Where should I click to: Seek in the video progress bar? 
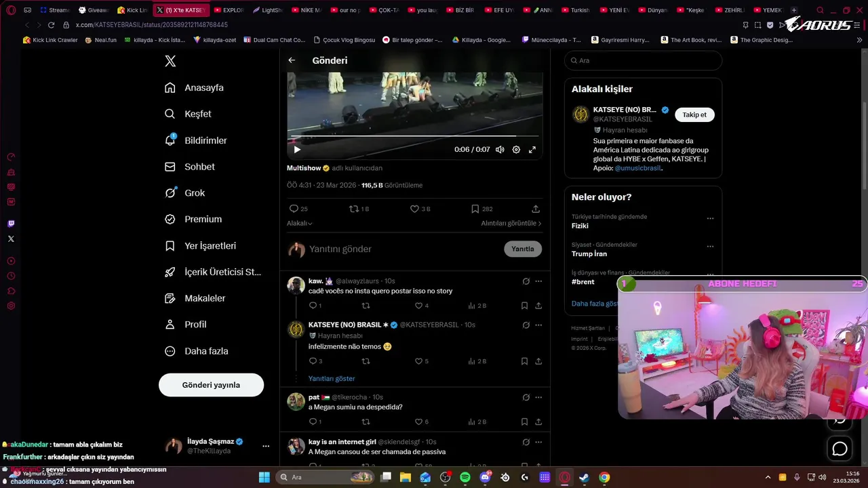click(414, 136)
